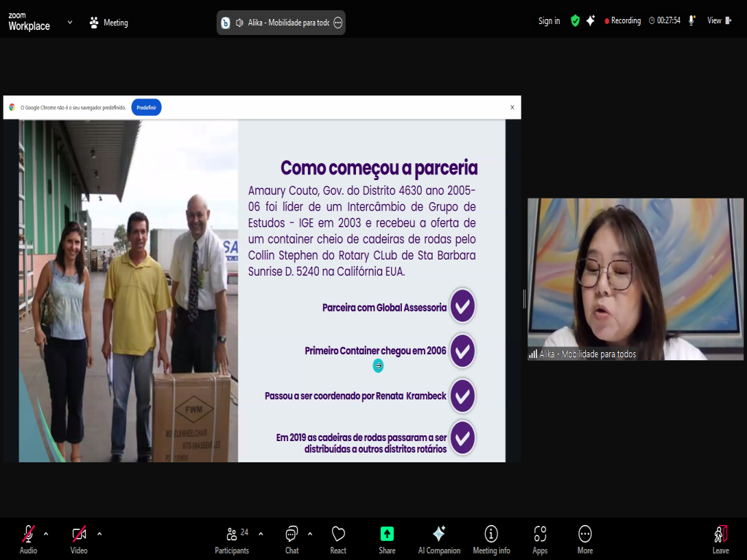Image resolution: width=747 pixels, height=560 pixels.
Task: Open the More options menu
Action: (585, 539)
